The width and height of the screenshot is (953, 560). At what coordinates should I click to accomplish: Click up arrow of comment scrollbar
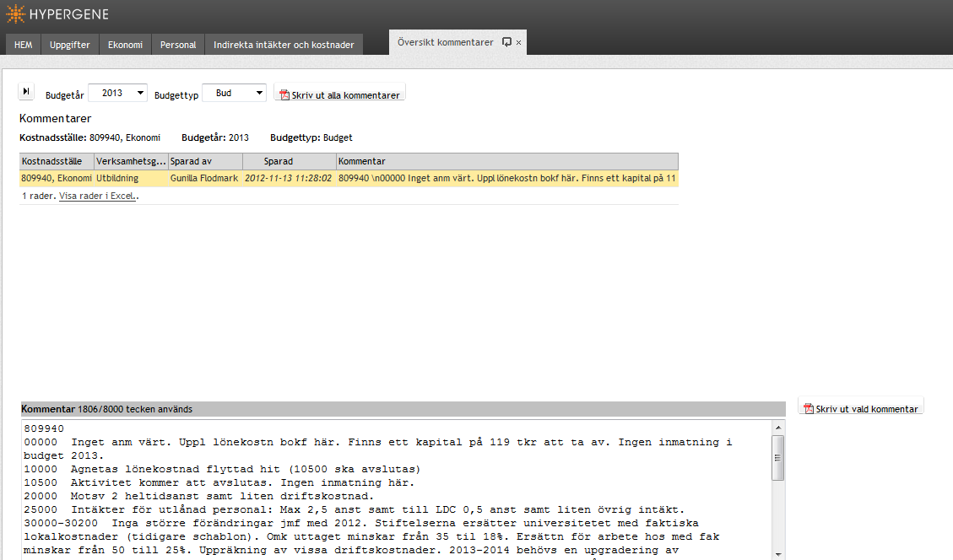tap(778, 428)
